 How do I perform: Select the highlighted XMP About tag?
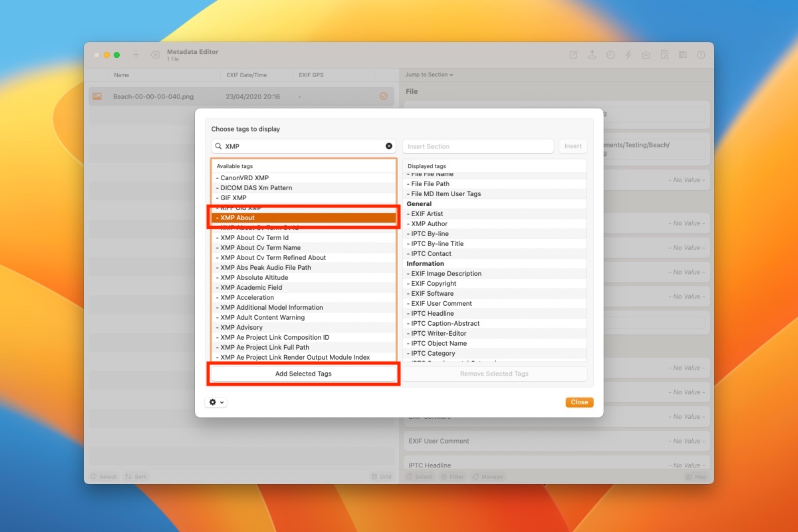(304, 217)
